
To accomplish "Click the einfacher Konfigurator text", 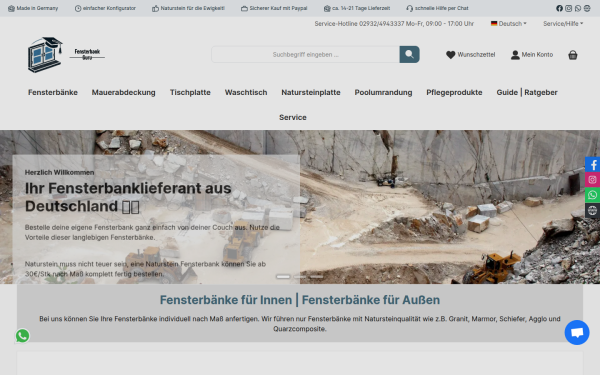I will pyautogui.click(x=109, y=8).
